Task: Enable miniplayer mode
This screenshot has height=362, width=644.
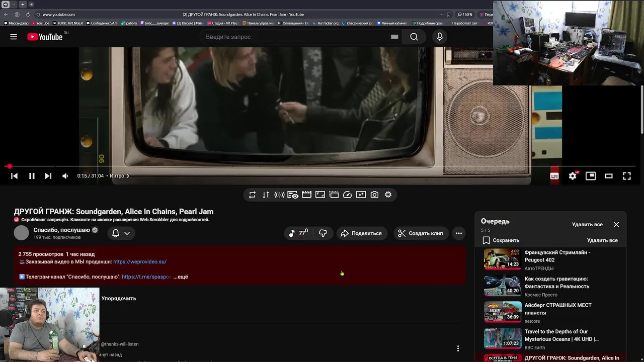Action: pos(591,176)
